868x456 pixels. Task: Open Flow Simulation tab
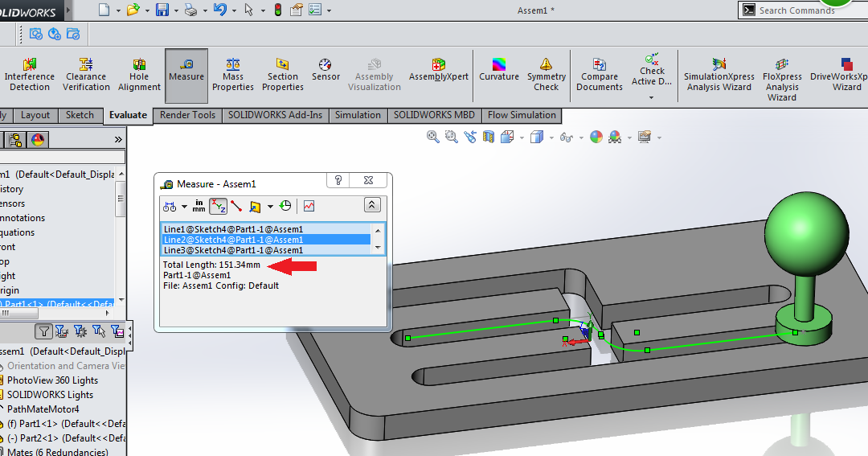tap(522, 115)
